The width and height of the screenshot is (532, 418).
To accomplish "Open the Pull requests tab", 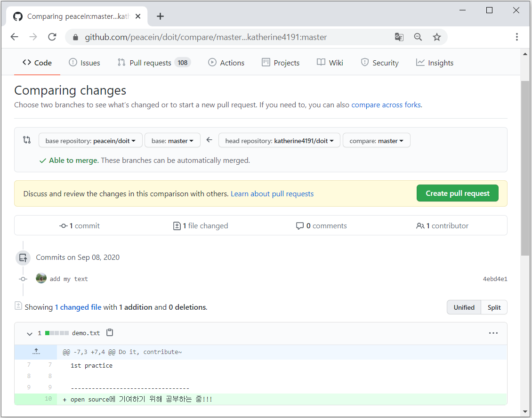I will [x=154, y=63].
